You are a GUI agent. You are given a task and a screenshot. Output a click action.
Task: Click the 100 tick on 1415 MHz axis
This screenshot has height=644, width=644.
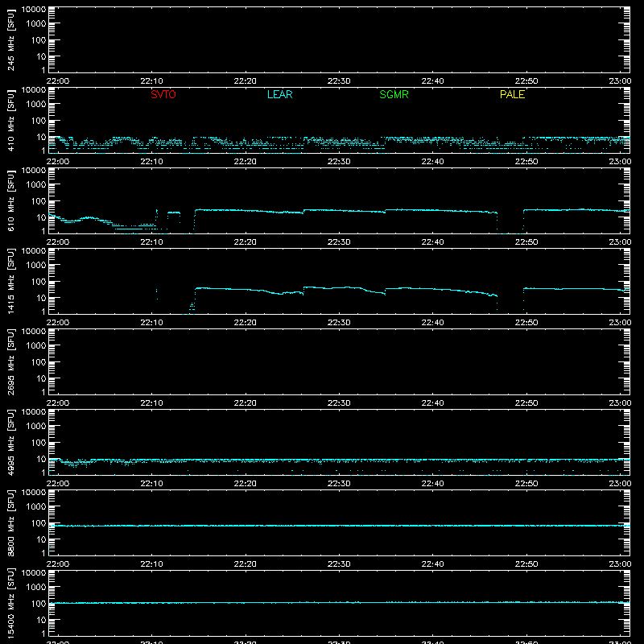pos(39,282)
